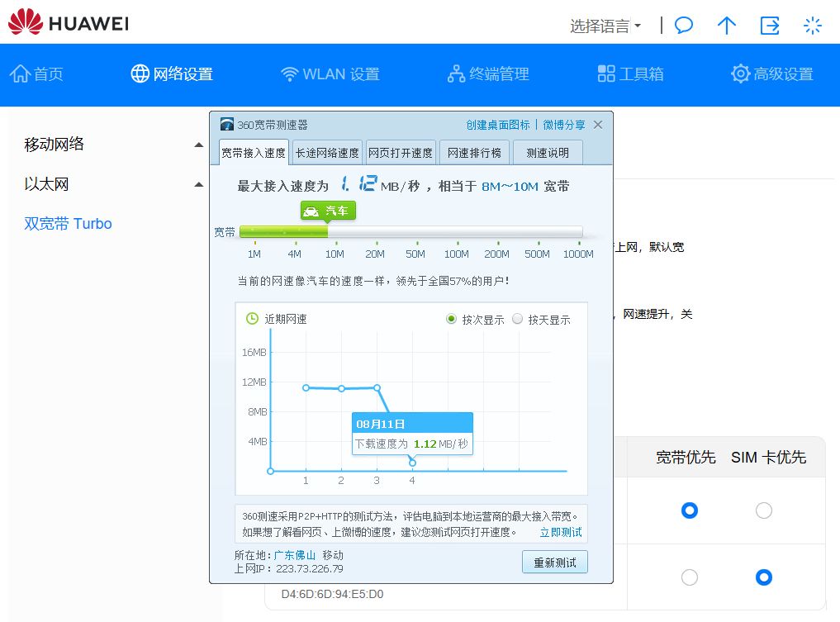Click the home icon beside 首页
840x622 pixels.
(20, 74)
